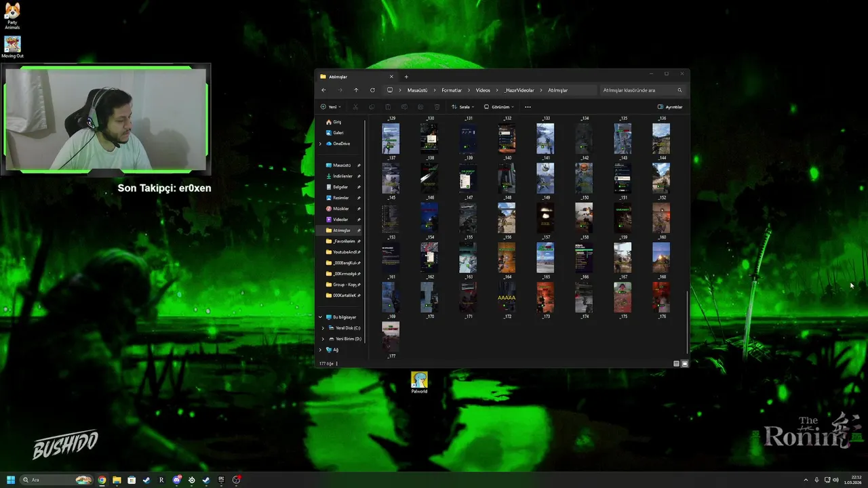Switch to large thumbnails view icon

pyautogui.click(x=684, y=364)
